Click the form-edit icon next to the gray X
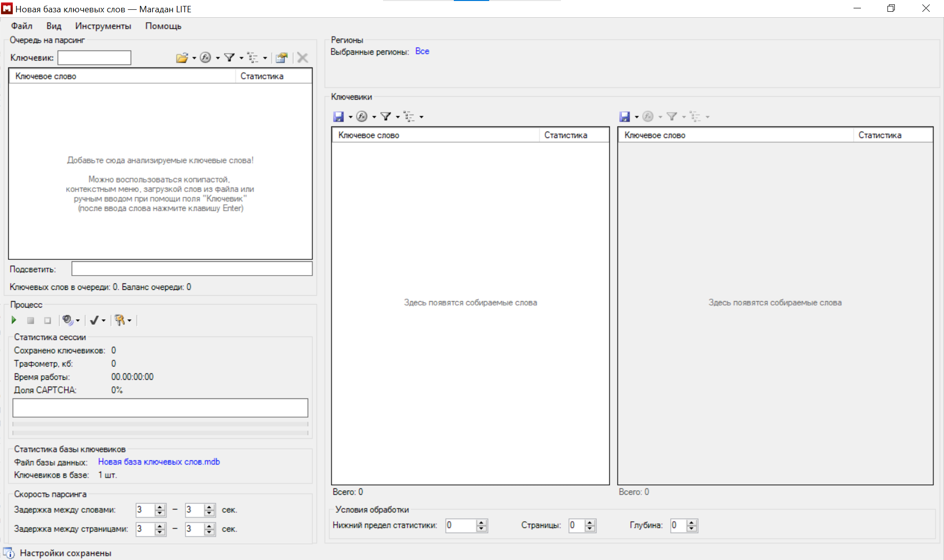 (281, 58)
